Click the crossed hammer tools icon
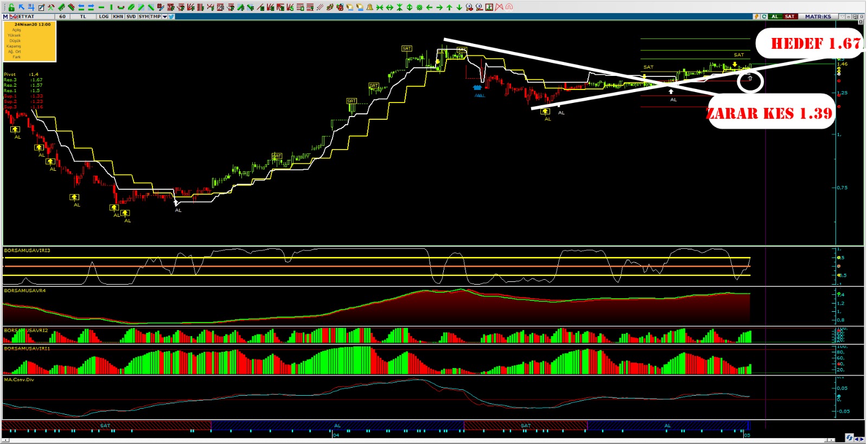Viewport: 868px width, 444px height. click(51, 7)
